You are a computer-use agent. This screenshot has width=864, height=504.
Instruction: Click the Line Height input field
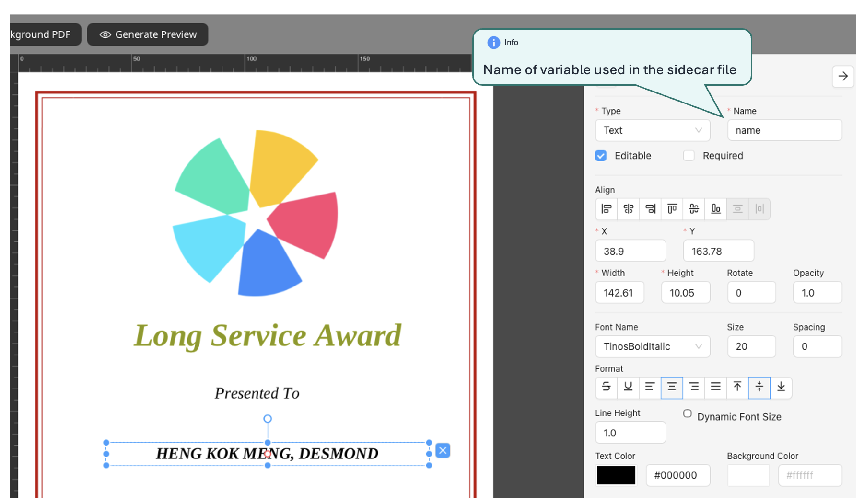click(630, 433)
